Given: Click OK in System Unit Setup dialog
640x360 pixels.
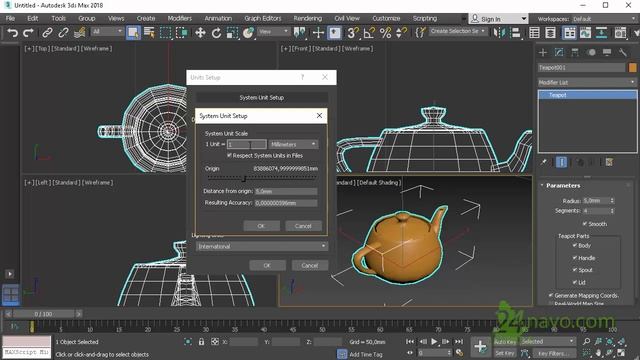Looking at the screenshot, I should pyautogui.click(x=262, y=226).
